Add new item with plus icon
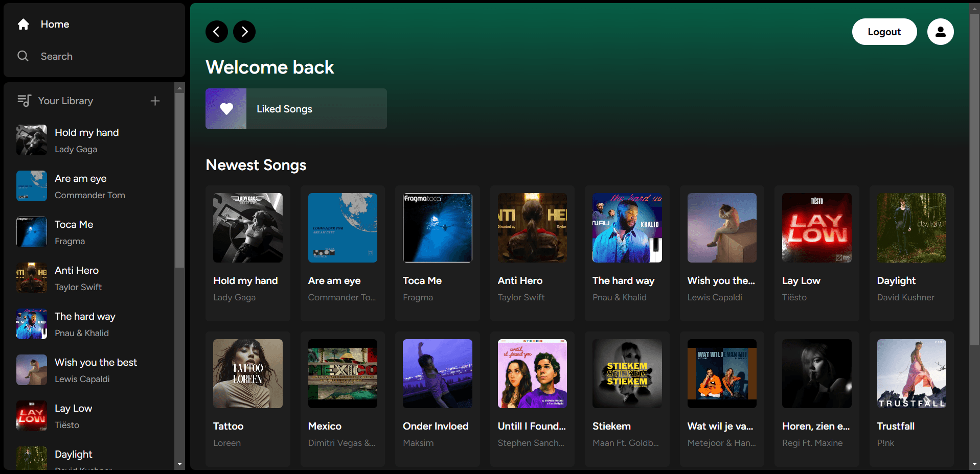The width and height of the screenshot is (980, 474). pos(155,101)
